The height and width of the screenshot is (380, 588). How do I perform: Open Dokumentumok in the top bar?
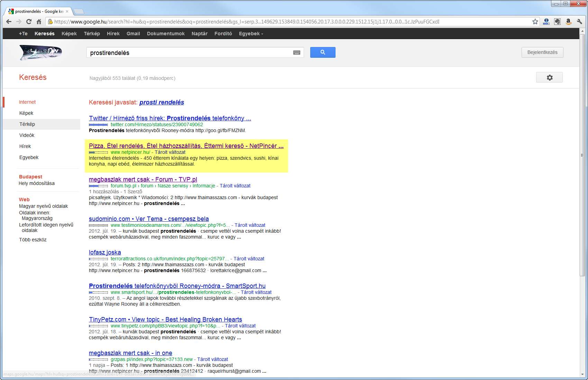click(166, 34)
